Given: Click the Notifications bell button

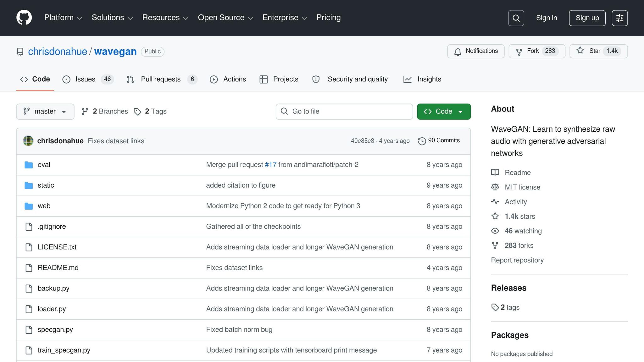Looking at the screenshot, I should [x=476, y=51].
